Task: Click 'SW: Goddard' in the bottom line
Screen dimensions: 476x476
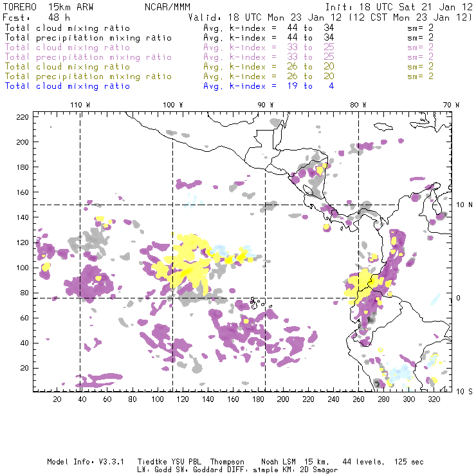Action: click(203, 470)
